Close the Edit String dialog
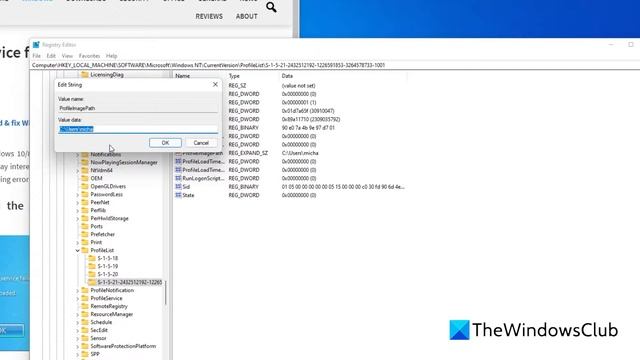640x360 pixels. (215, 84)
